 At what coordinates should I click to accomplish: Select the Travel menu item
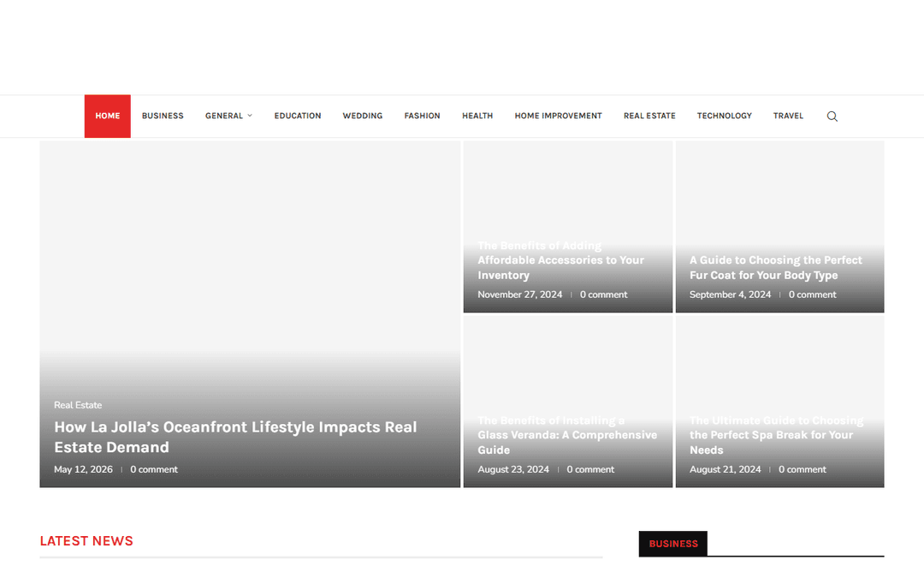(x=788, y=116)
